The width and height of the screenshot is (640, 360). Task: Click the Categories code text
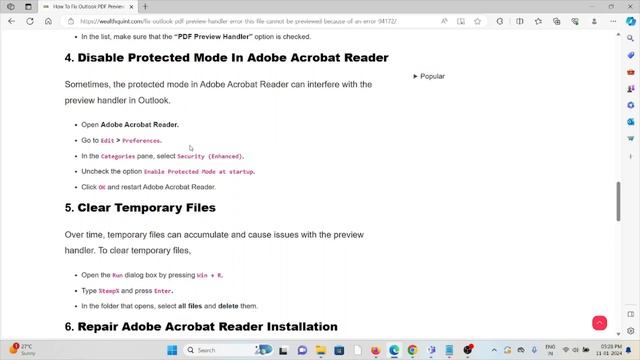(x=118, y=156)
